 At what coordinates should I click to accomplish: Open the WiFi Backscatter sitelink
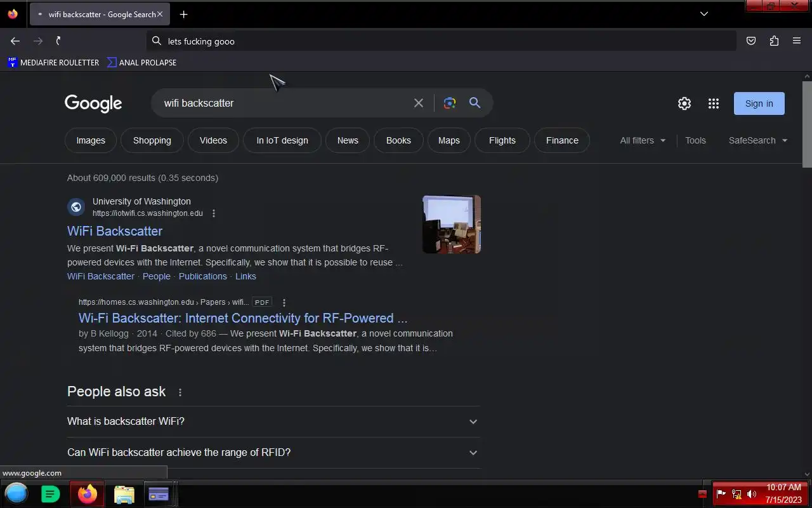[x=101, y=276]
